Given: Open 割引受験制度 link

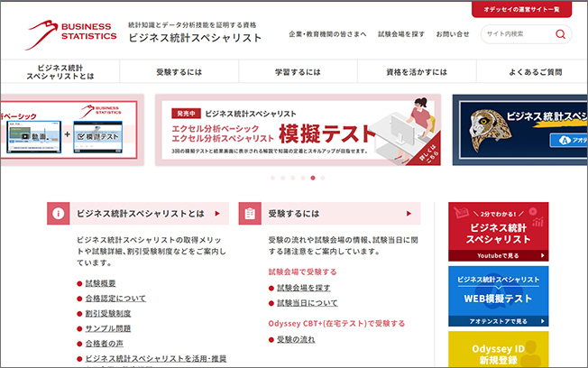Looking at the screenshot, I should 108,314.
